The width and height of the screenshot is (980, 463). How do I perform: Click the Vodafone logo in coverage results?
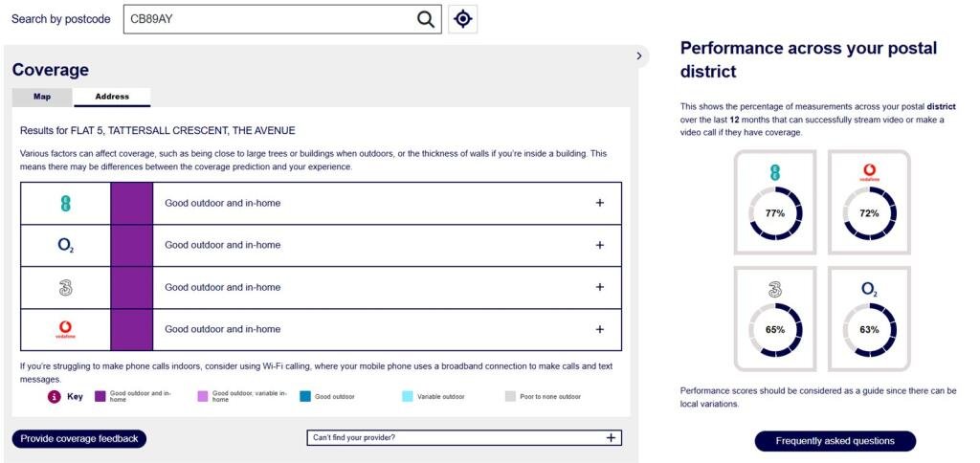(65, 329)
